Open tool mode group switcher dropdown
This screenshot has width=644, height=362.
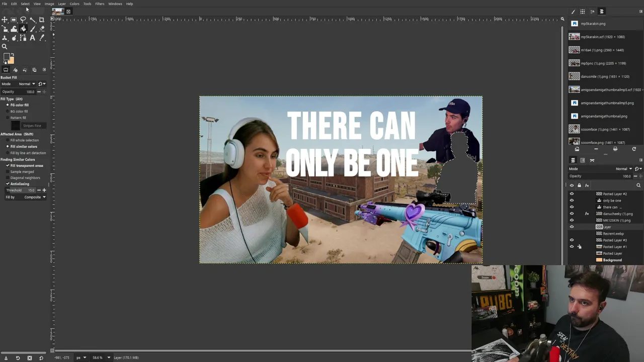tap(42, 84)
